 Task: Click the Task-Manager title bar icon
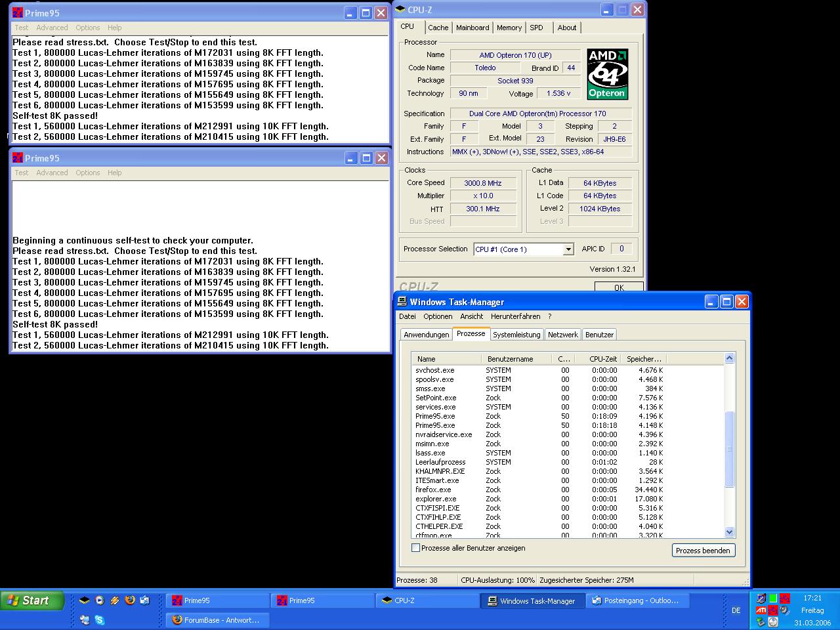[402, 302]
